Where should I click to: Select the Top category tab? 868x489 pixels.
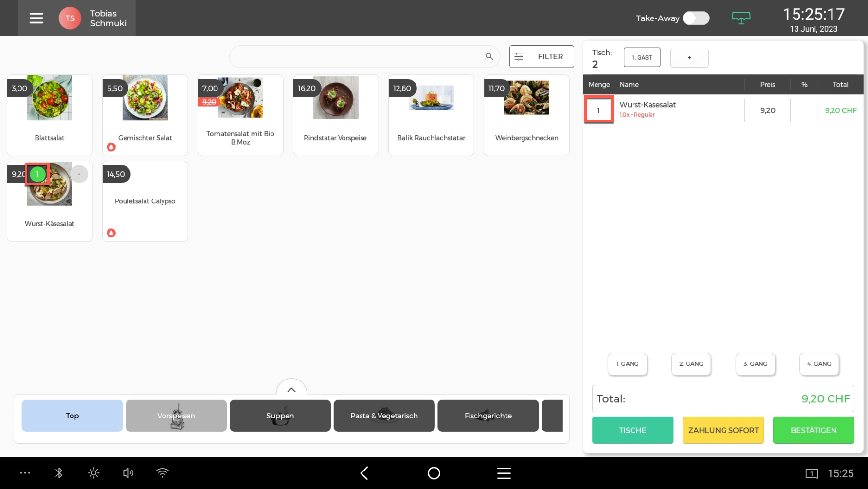pyautogui.click(x=72, y=416)
